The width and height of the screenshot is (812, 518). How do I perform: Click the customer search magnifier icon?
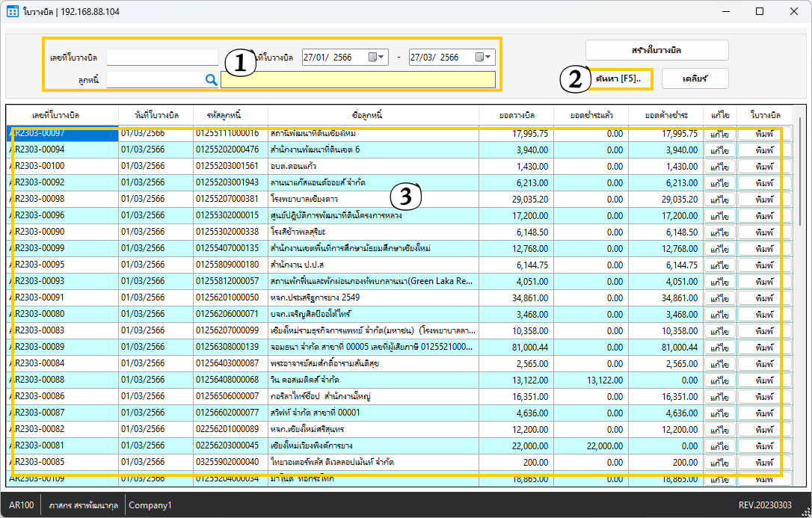pos(211,80)
